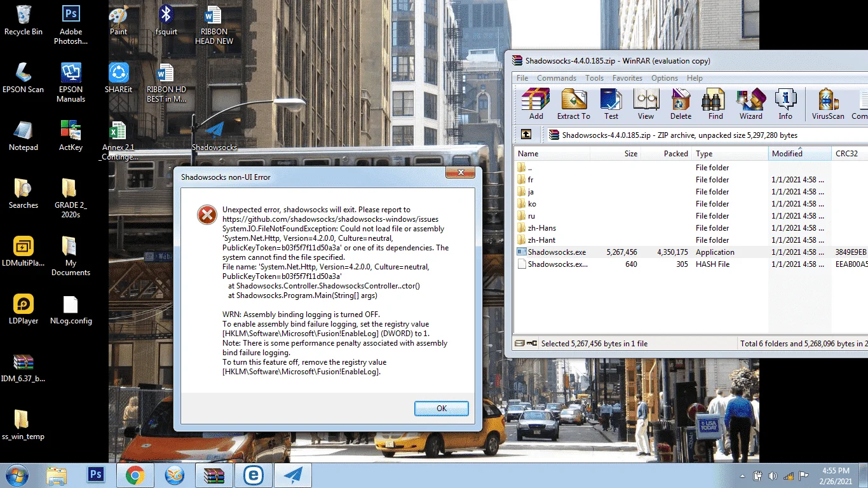Image resolution: width=868 pixels, height=488 pixels.
Task: Select the ja folder in archive
Action: [691, 192]
